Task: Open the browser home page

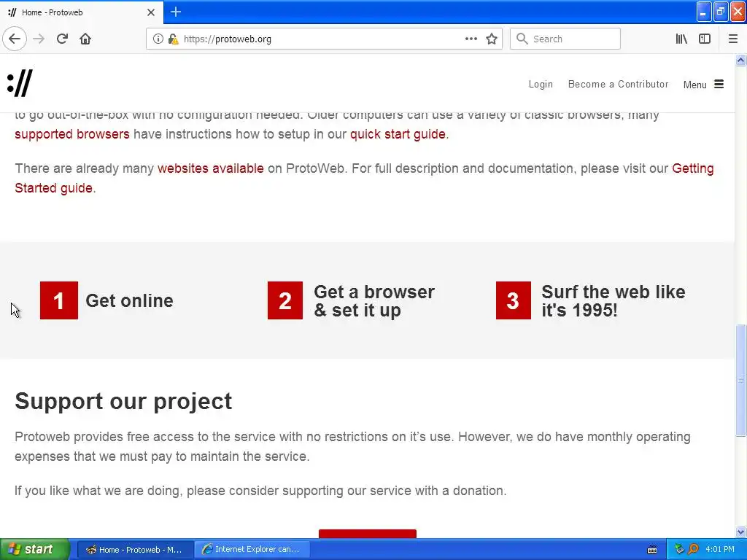Action: click(x=85, y=39)
